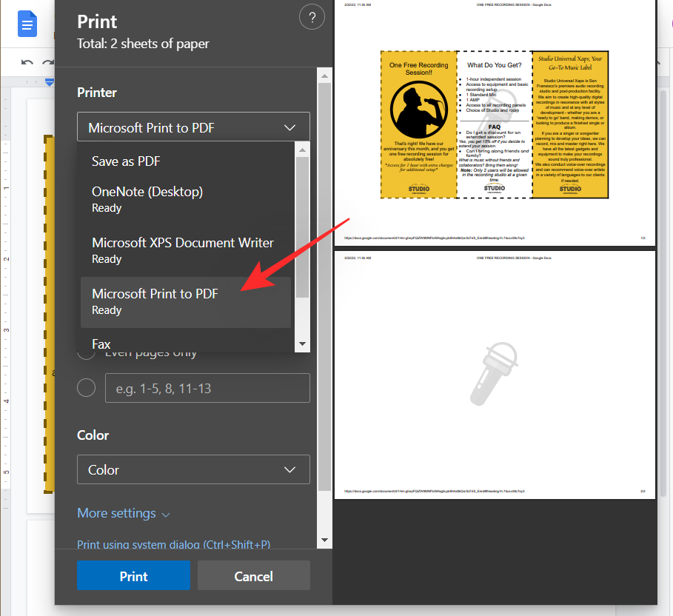
Task: Click settings panel scroll up arrow
Action: [324, 75]
